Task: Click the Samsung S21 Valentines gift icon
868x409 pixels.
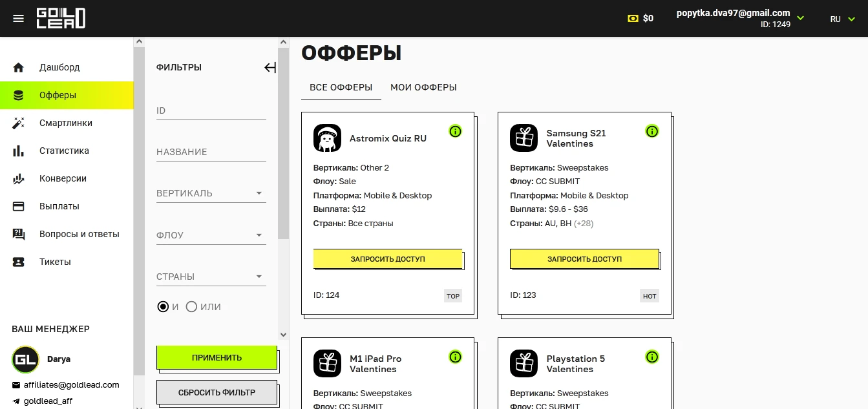Action: point(524,138)
